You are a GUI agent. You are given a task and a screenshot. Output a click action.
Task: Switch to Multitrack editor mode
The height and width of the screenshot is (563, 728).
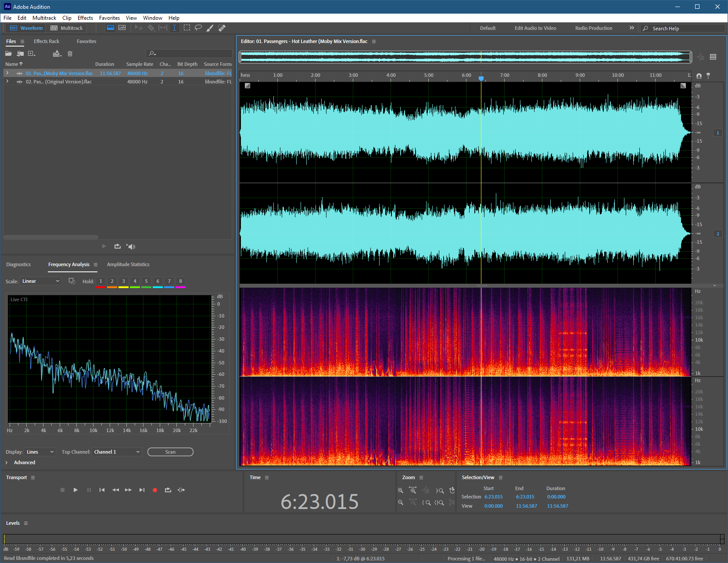(67, 28)
